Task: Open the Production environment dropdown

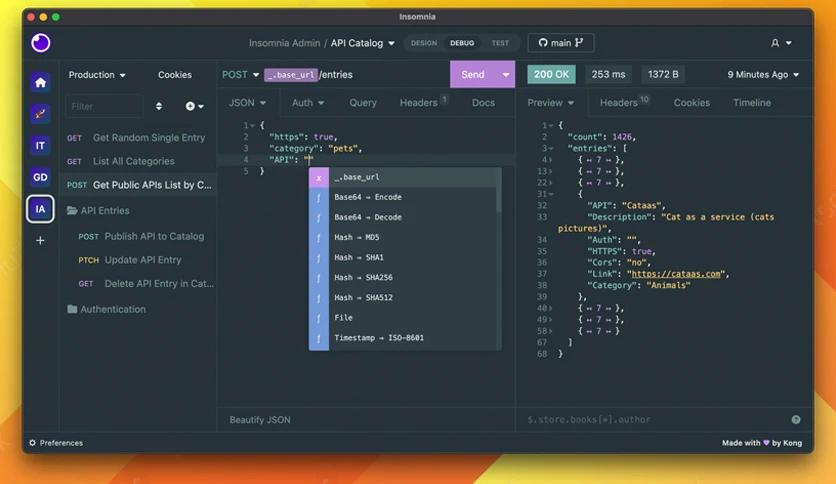Action: pyautogui.click(x=97, y=75)
